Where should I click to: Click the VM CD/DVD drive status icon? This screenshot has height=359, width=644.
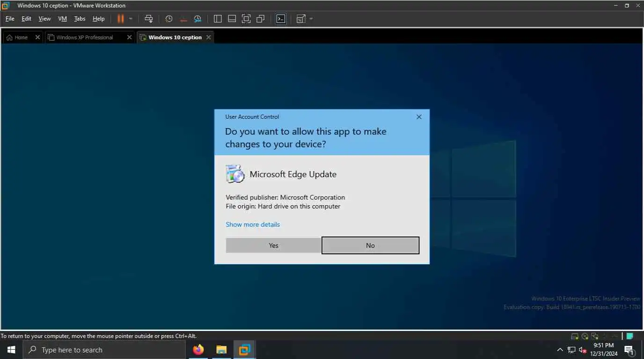coord(585,336)
